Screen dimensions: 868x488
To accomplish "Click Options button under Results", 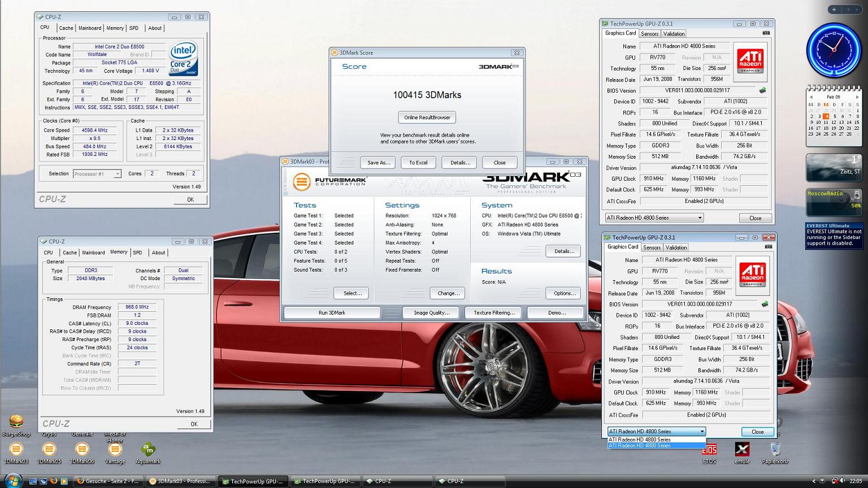I will point(565,293).
